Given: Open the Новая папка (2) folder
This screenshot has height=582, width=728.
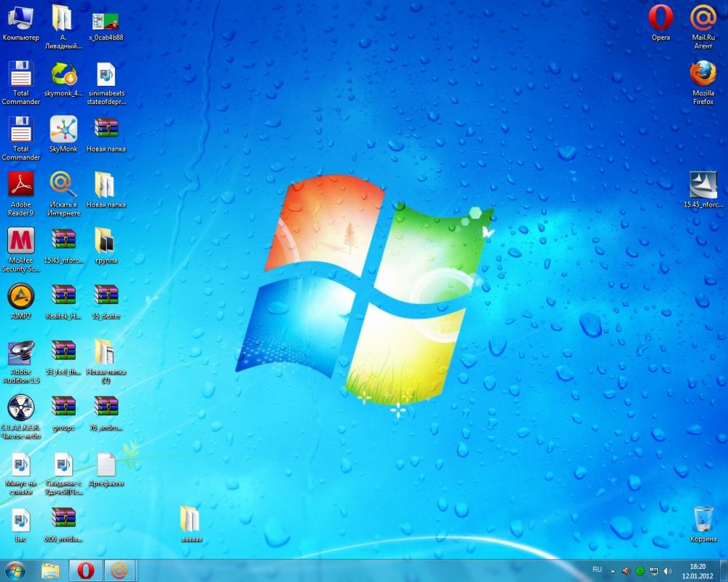Looking at the screenshot, I should tap(106, 361).
